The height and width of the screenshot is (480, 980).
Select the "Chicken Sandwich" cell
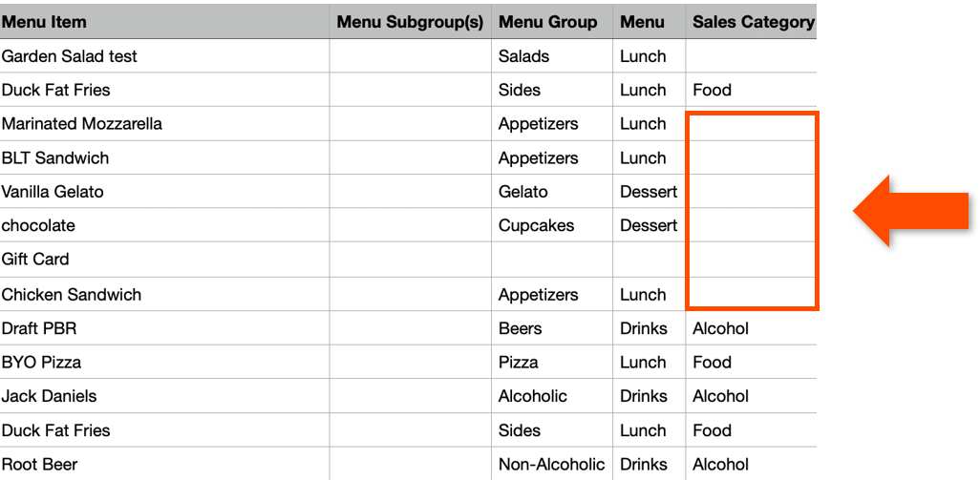72,295
